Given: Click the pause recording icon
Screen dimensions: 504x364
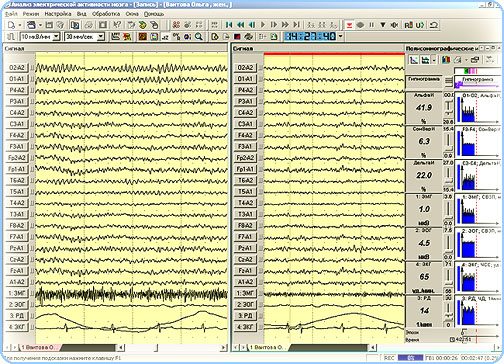Looking at the screenshot, I should pos(372,25).
